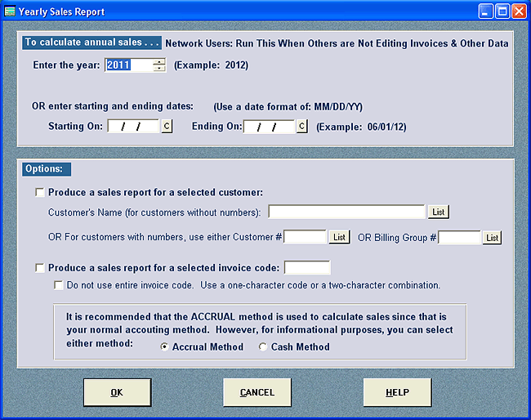531x420 pixels.
Task: Select the Cash Method option
Action: [263, 346]
